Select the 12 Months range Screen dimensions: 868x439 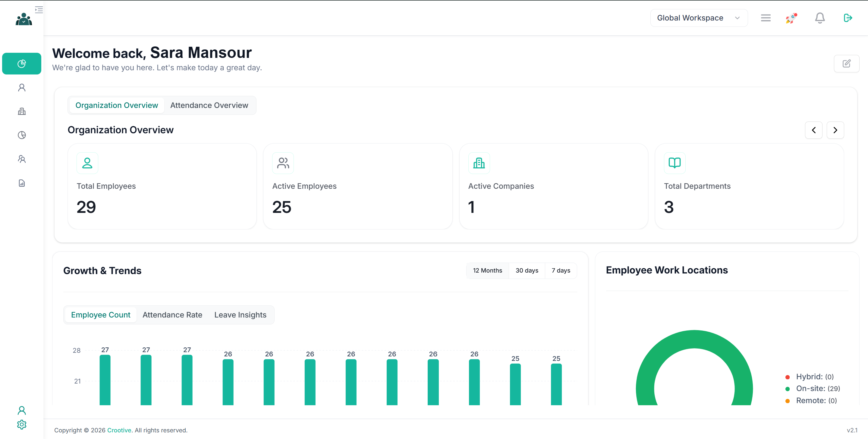487,270
